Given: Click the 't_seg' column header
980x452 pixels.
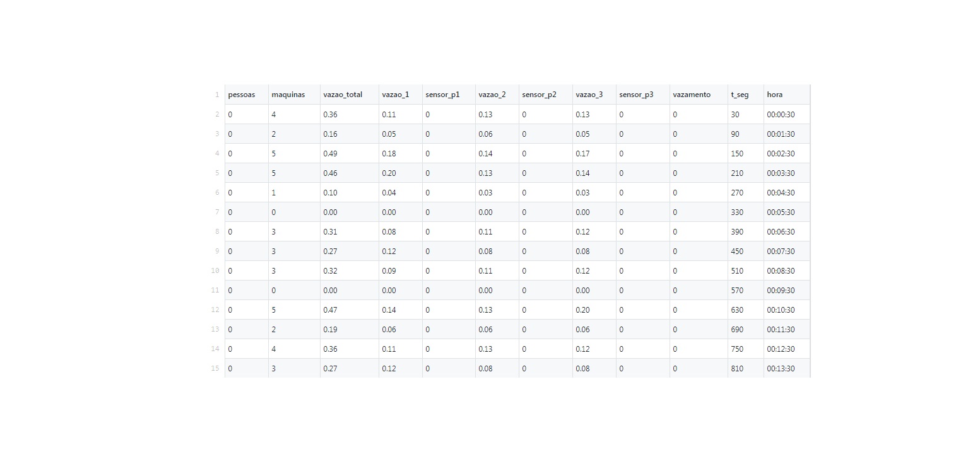Looking at the screenshot, I should point(740,95).
